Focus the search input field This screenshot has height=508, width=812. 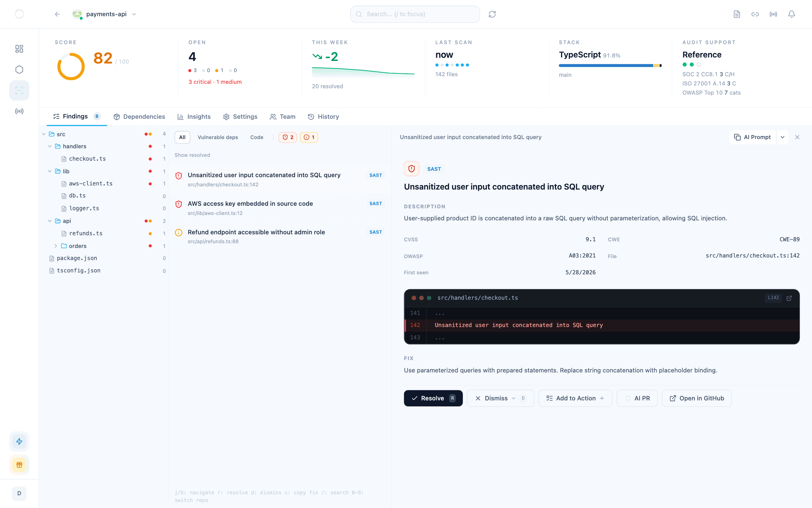(x=415, y=14)
